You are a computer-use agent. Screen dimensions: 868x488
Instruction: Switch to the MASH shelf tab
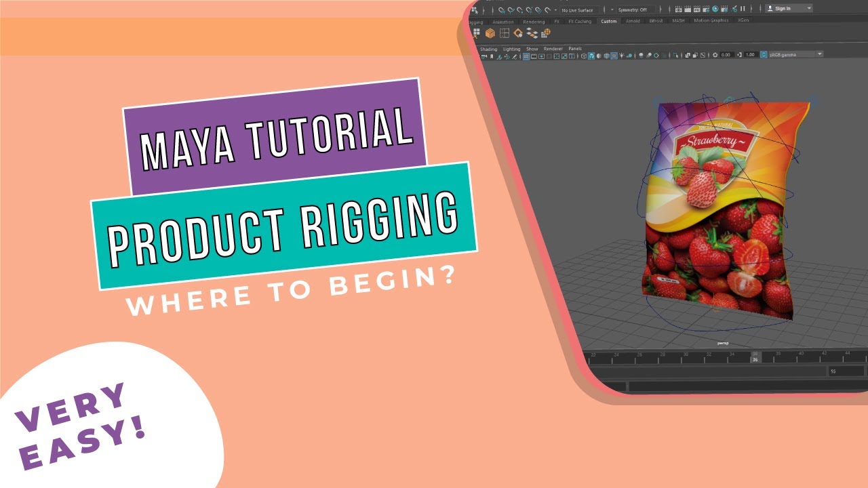[678, 21]
